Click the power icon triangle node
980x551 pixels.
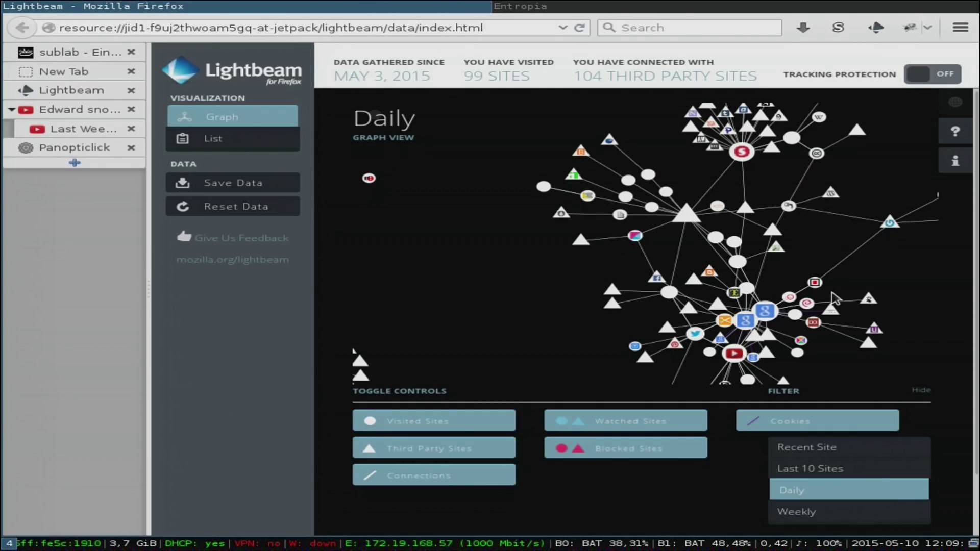point(890,222)
